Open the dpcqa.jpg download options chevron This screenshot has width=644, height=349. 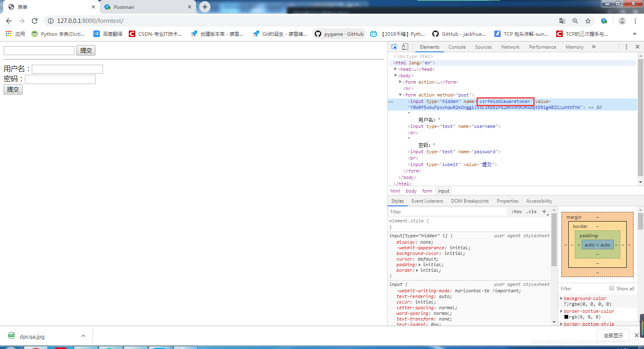point(83,336)
